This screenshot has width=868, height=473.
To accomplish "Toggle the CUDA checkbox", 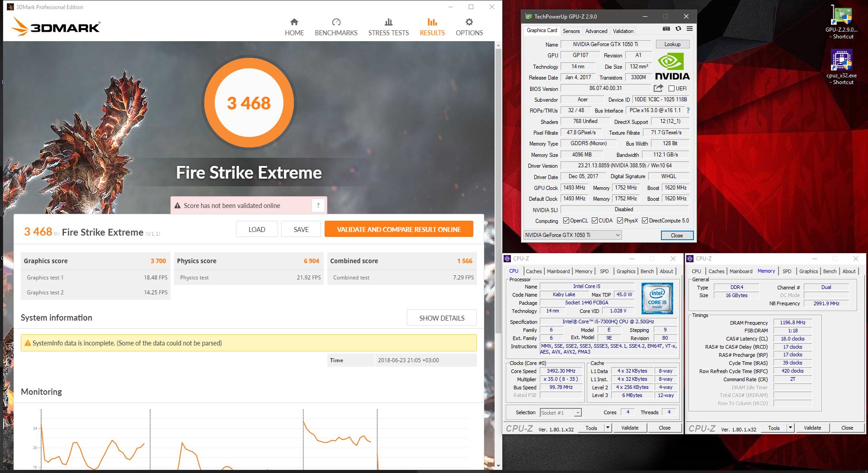I will tap(594, 221).
